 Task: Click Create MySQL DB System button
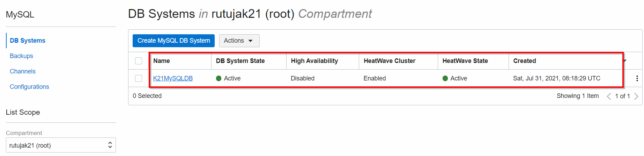(x=173, y=41)
